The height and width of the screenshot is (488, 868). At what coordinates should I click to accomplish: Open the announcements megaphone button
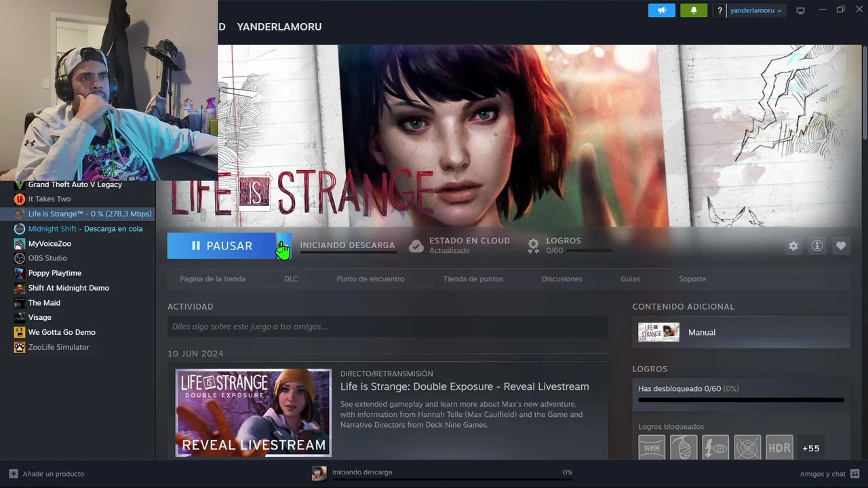click(x=661, y=10)
